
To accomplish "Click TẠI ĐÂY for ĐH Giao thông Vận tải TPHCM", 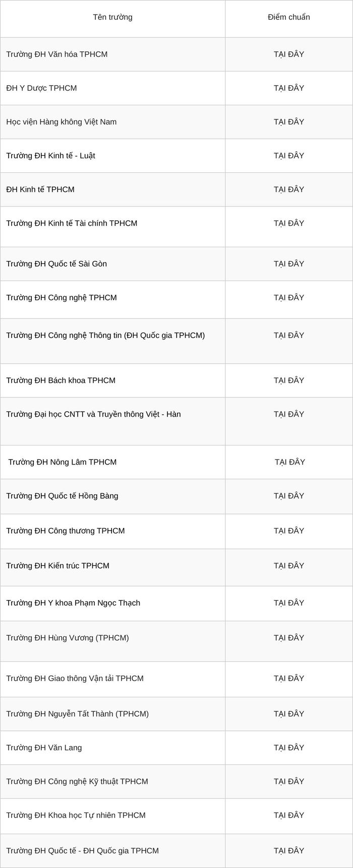I will (289, 679).
